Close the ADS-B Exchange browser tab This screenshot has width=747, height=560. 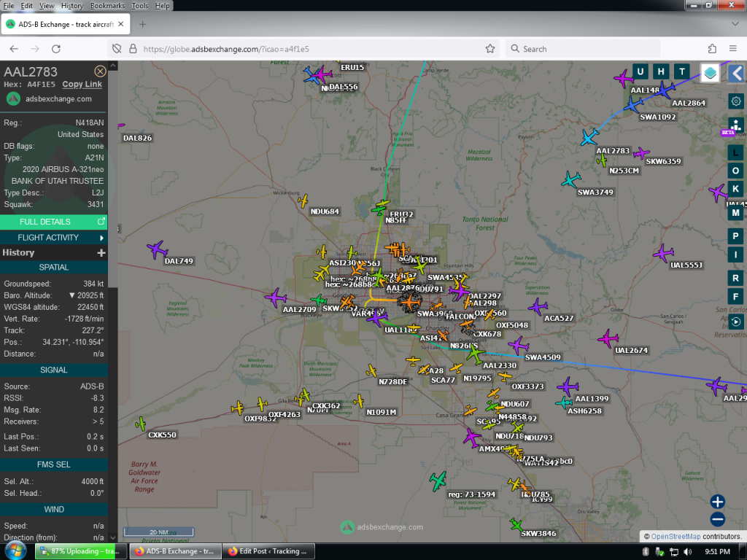pos(121,24)
